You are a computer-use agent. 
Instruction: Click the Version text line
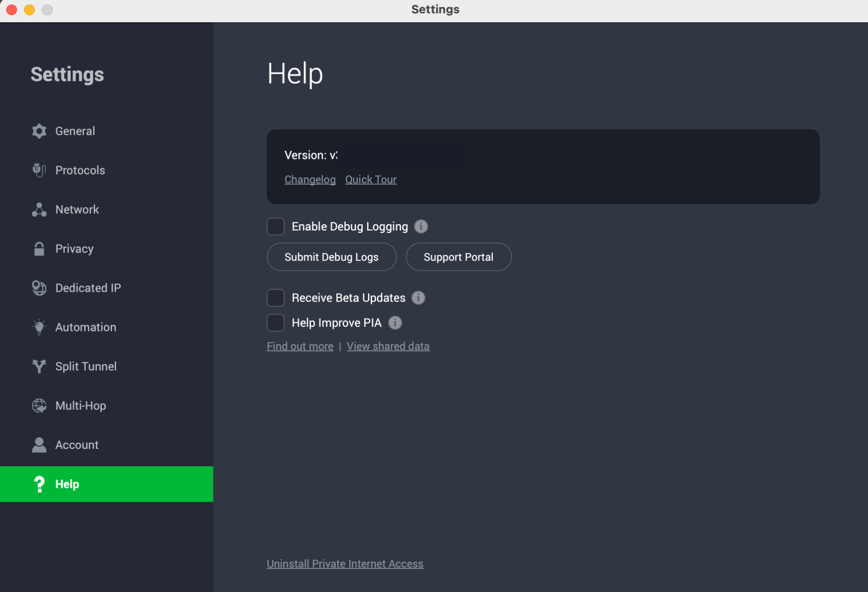coord(311,155)
